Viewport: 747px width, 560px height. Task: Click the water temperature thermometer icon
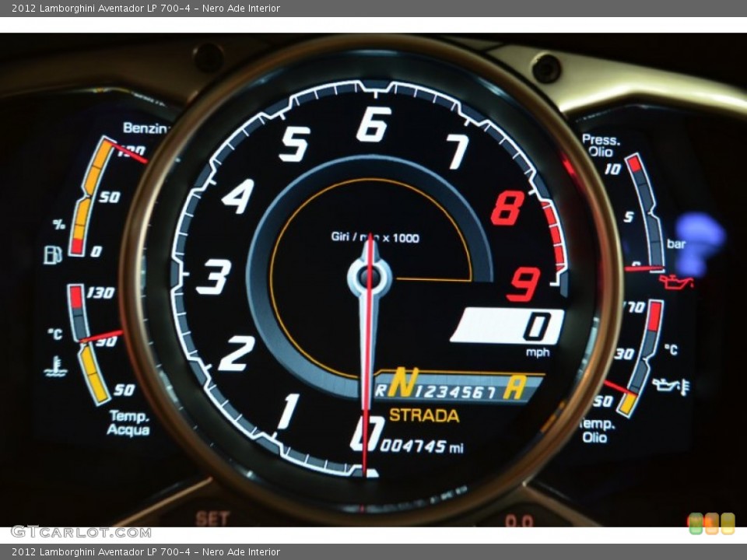pyautogui.click(x=56, y=366)
